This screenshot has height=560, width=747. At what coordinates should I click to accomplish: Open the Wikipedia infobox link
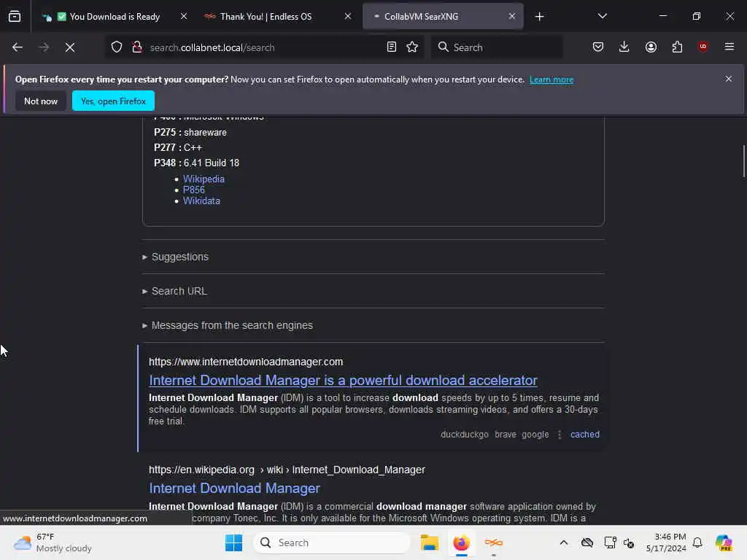[204, 179]
